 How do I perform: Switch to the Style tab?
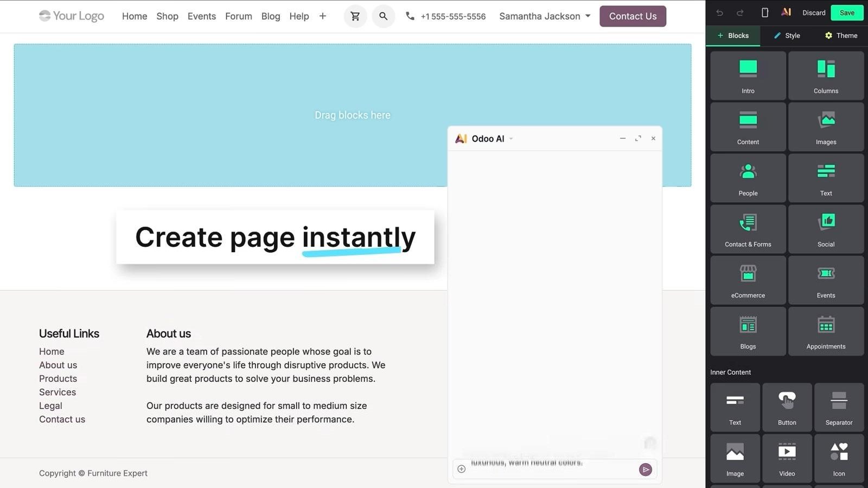coord(787,35)
